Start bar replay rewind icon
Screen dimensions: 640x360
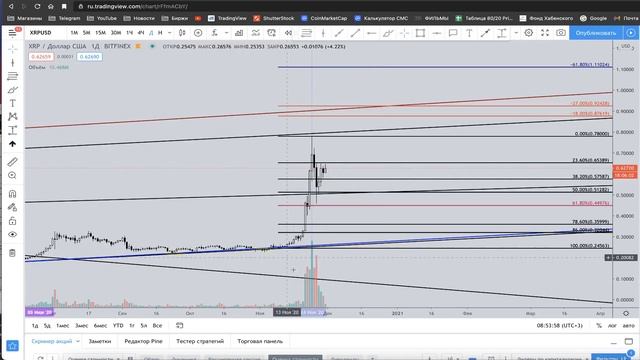288,33
